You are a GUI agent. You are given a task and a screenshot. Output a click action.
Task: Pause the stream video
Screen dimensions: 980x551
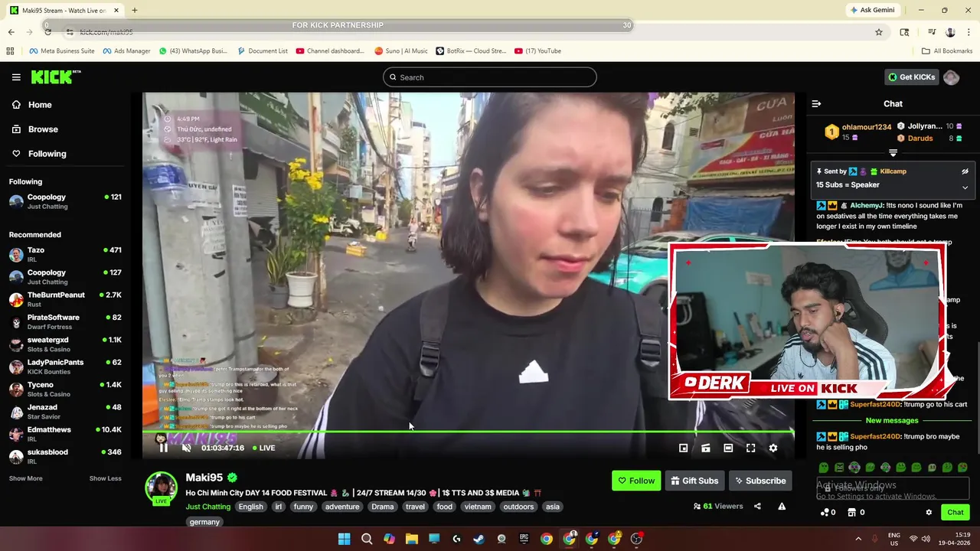163,448
